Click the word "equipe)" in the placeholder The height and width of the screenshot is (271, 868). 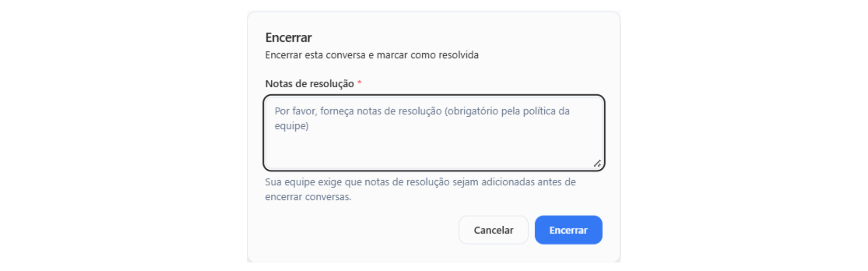(x=292, y=126)
